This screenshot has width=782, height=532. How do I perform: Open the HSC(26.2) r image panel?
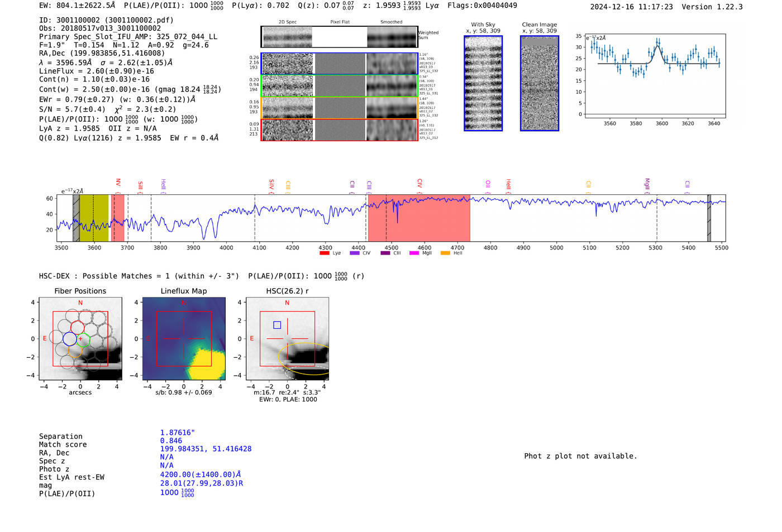click(287, 339)
